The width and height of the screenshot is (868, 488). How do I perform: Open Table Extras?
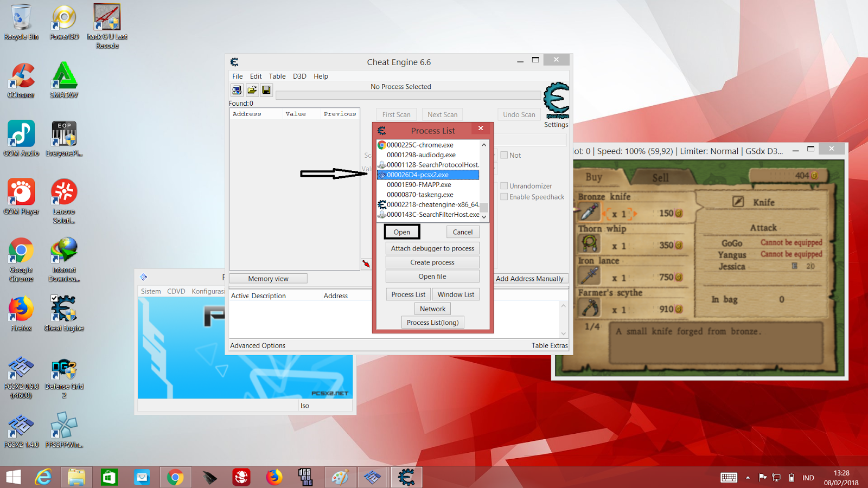click(x=550, y=345)
